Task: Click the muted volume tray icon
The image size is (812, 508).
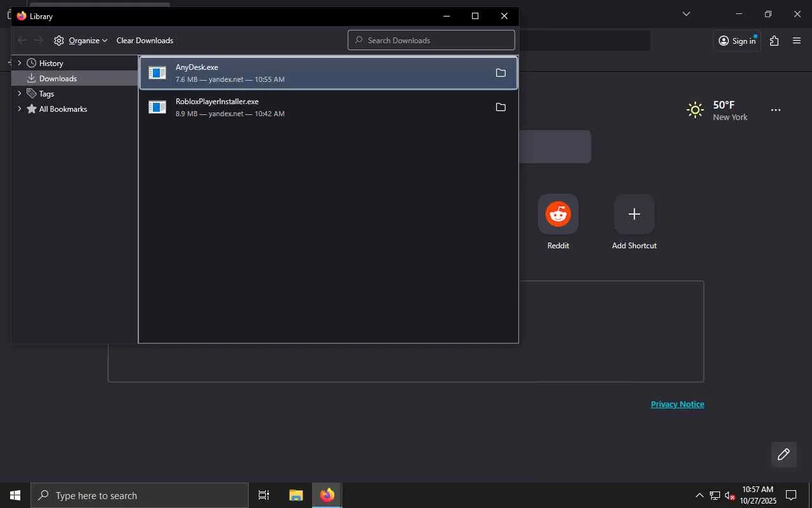Action: [730, 495]
